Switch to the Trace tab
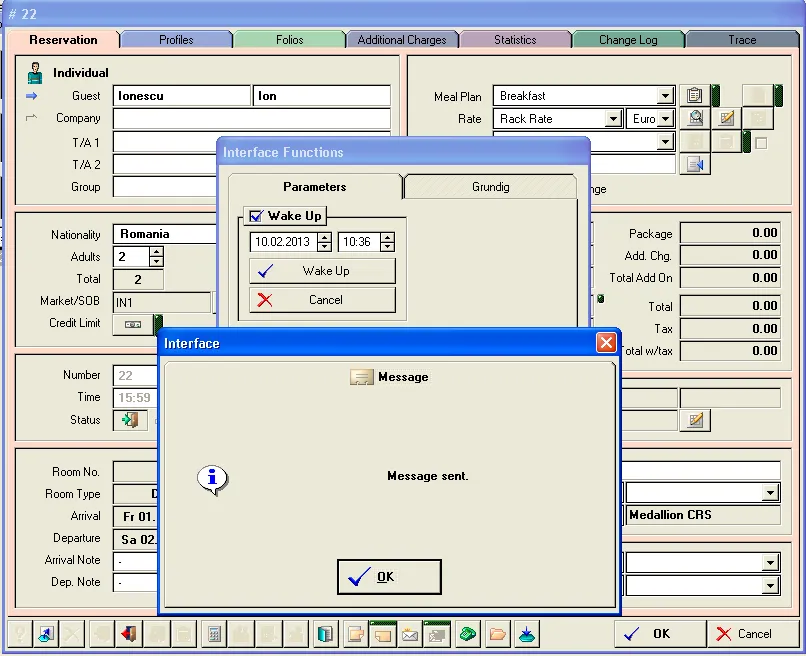 742,40
